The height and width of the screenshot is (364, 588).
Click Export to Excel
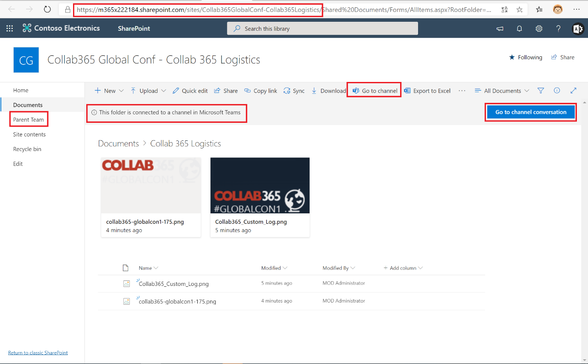pyautogui.click(x=427, y=90)
